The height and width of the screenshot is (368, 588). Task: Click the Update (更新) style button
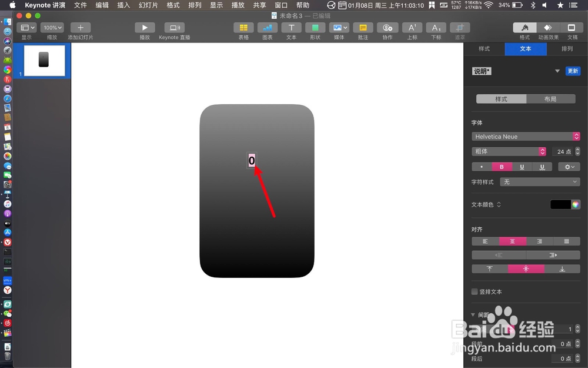(x=573, y=71)
